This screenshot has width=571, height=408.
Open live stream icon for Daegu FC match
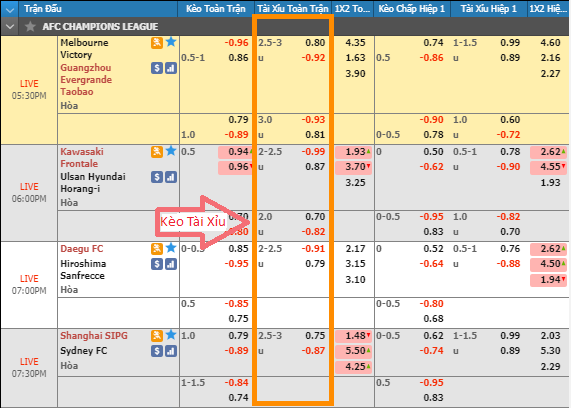(157, 249)
